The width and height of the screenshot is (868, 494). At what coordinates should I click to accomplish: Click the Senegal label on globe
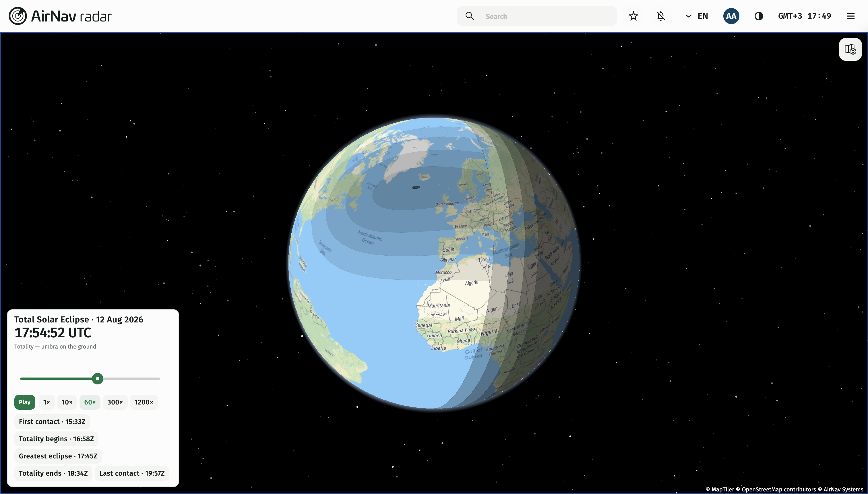(x=423, y=325)
